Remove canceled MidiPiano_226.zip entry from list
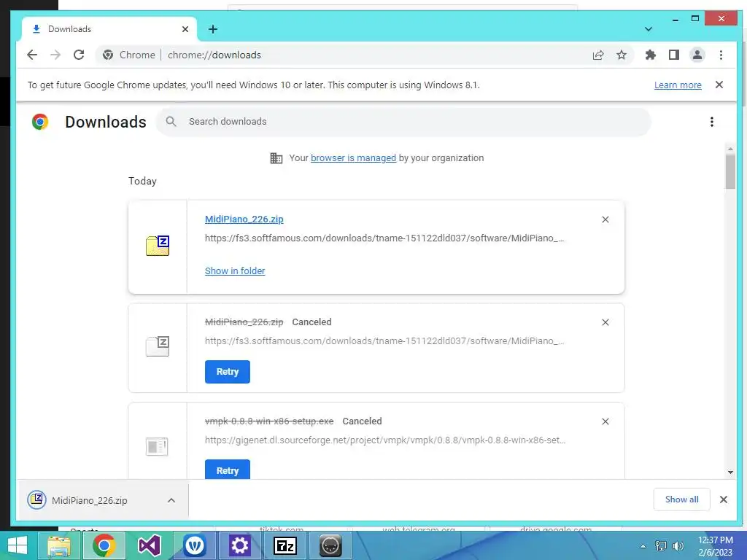The width and height of the screenshot is (747, 560). 605,322
